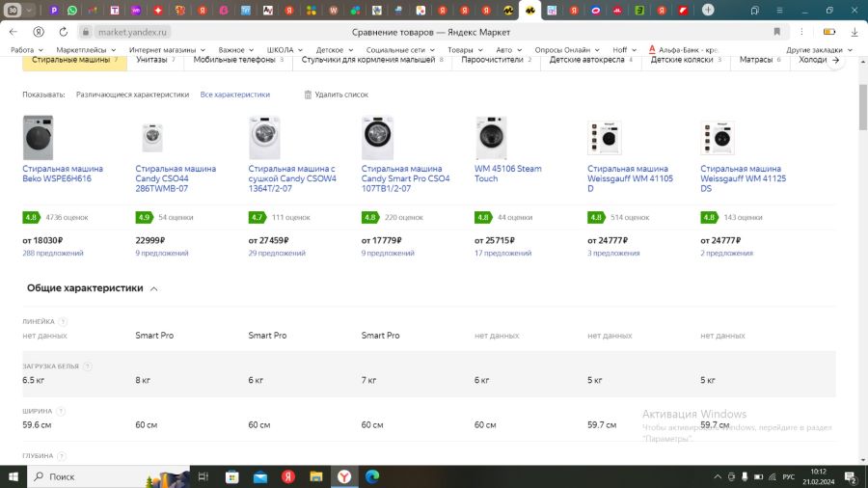Click Удалить список
This screenshot has width=868, height=488.
(341, 95)
